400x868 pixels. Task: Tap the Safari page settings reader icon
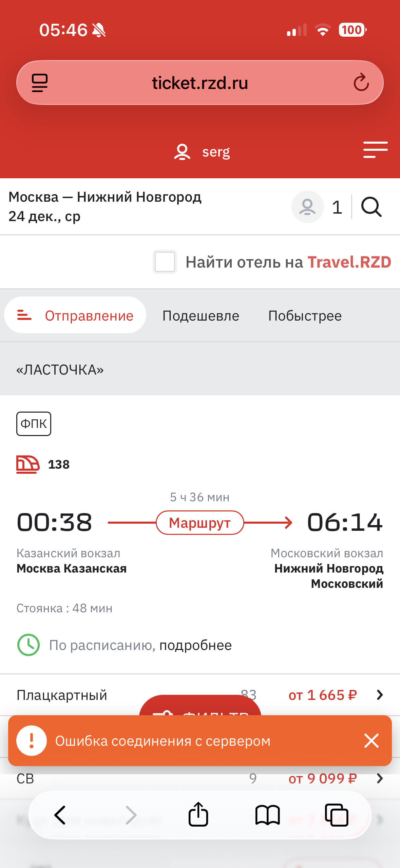pyautogui.click(x=40, y=83)
